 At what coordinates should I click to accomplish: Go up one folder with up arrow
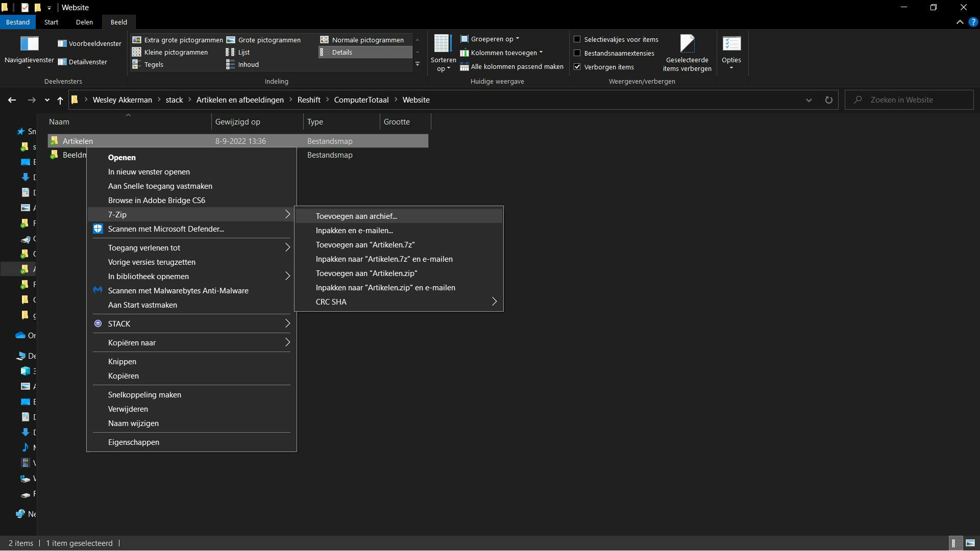pos(60,100)
